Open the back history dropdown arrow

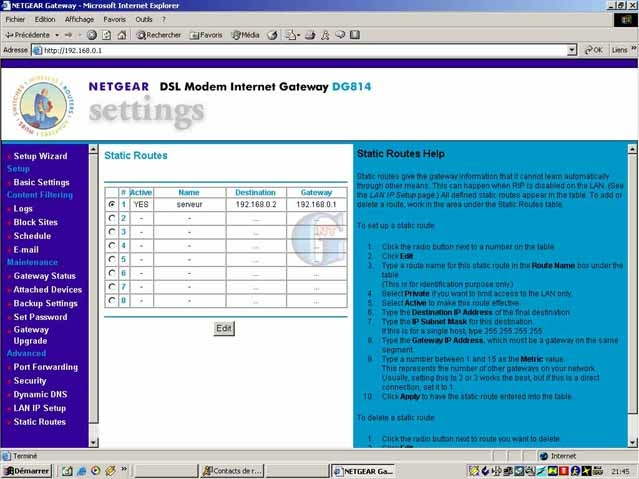[57, 35]
